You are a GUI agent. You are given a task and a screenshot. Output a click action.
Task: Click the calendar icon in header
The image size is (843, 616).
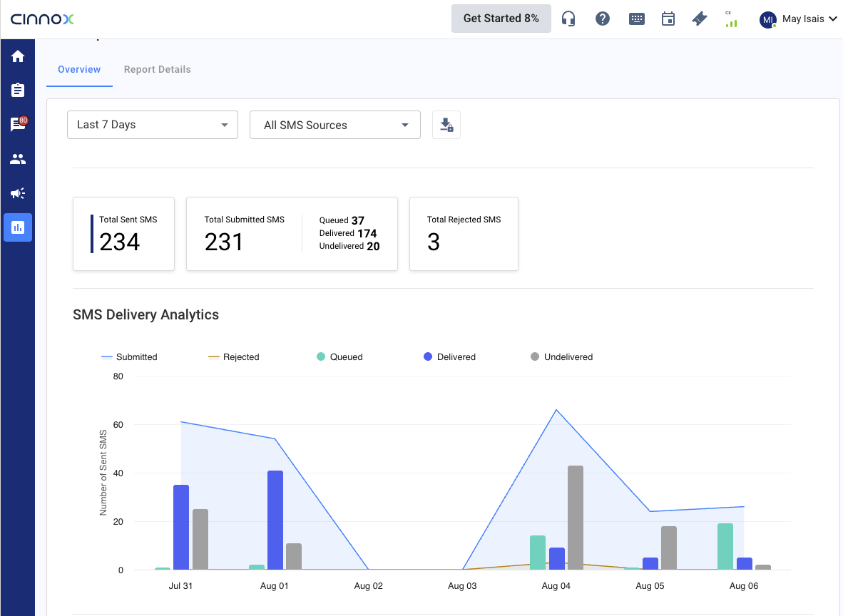click(668, 19)
